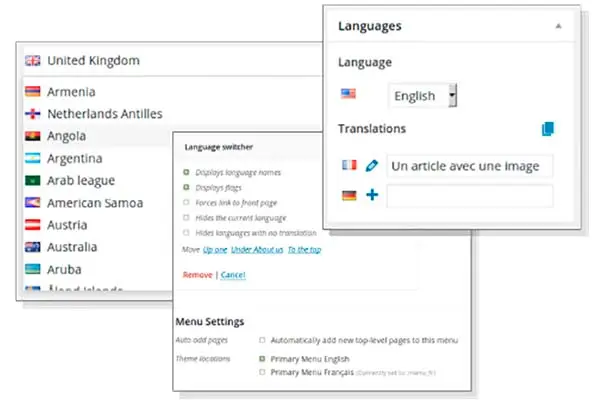Click the Up one move link
600x400 pixels.
coord(215,250)
